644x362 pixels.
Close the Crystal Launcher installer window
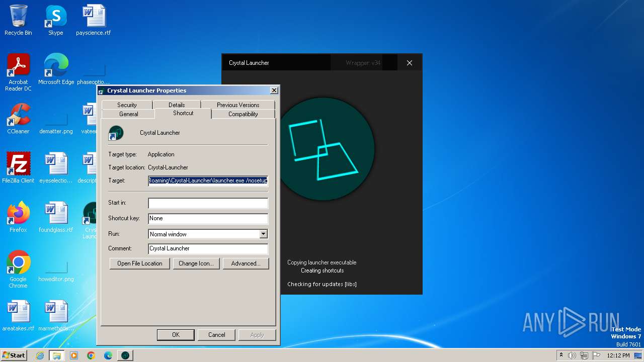pyautogui.click(x=410, y=63)
